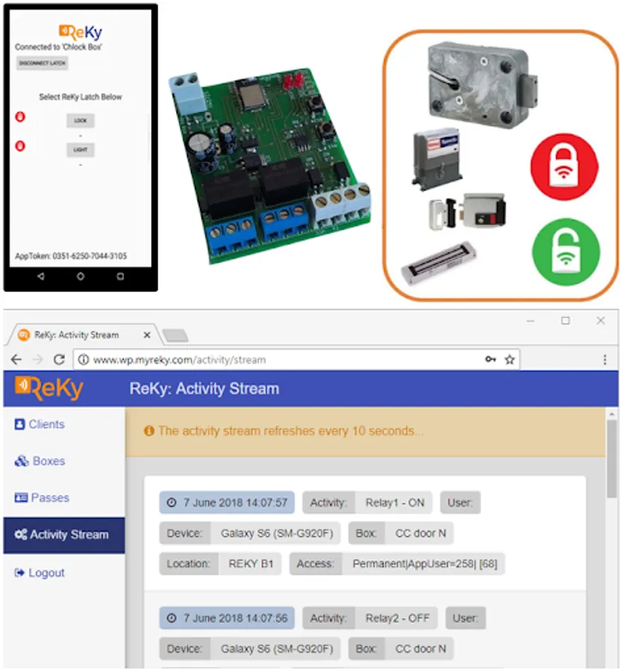Click the page vertical scrollbar thumb
Viewport: 620px width, 672px height.
pos(612,460)
